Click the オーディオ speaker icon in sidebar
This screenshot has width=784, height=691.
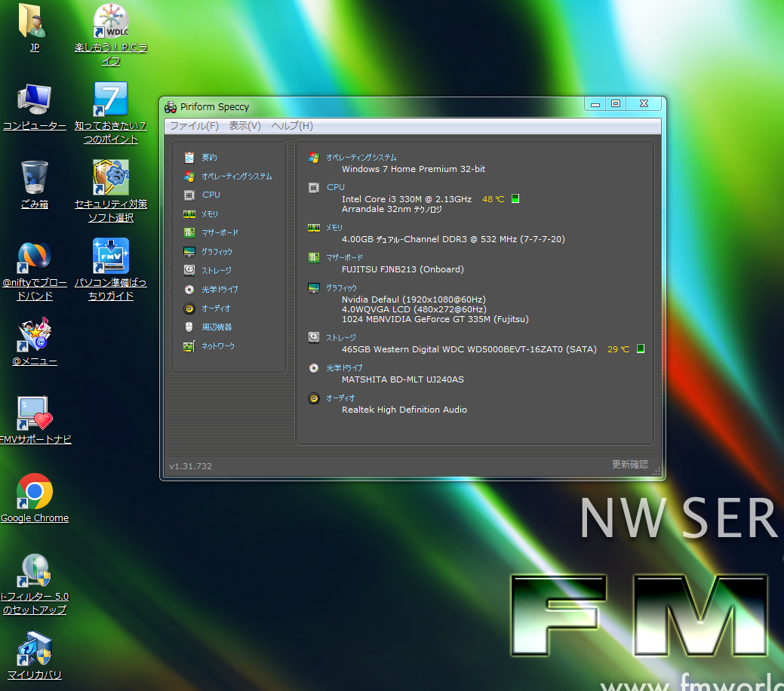pyautogui.click(x=189, y=309)
